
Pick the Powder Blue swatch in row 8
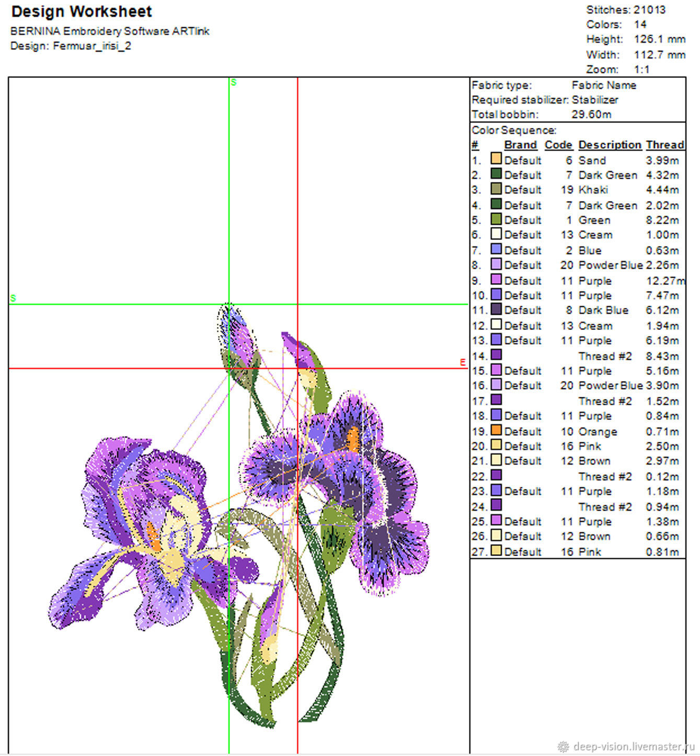[x=496, y=264]
